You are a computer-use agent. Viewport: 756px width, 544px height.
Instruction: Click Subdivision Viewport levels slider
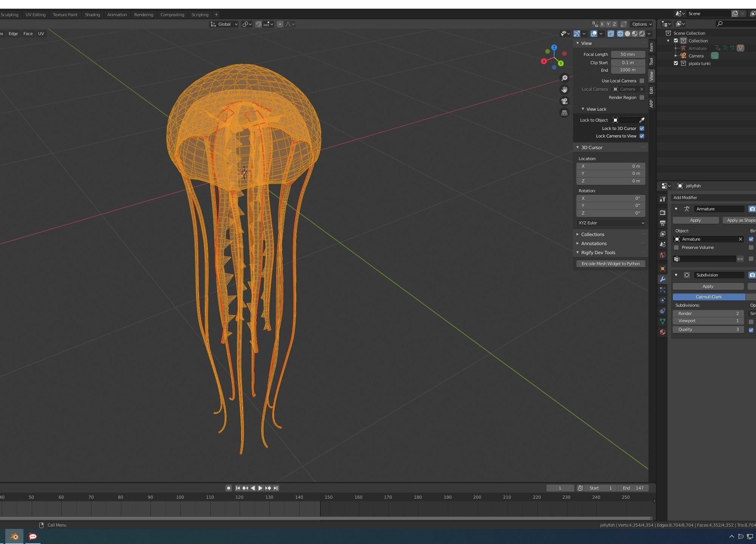click(709, 321)
